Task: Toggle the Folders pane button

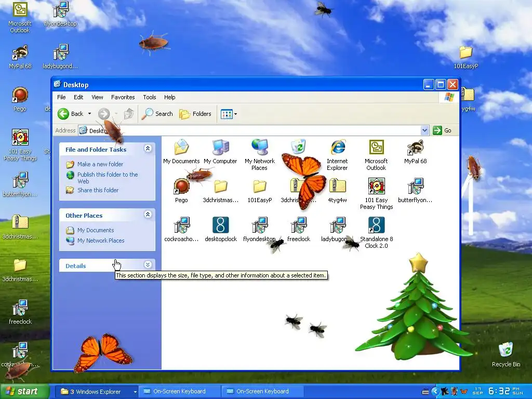Action: click(x=195, y=114)
